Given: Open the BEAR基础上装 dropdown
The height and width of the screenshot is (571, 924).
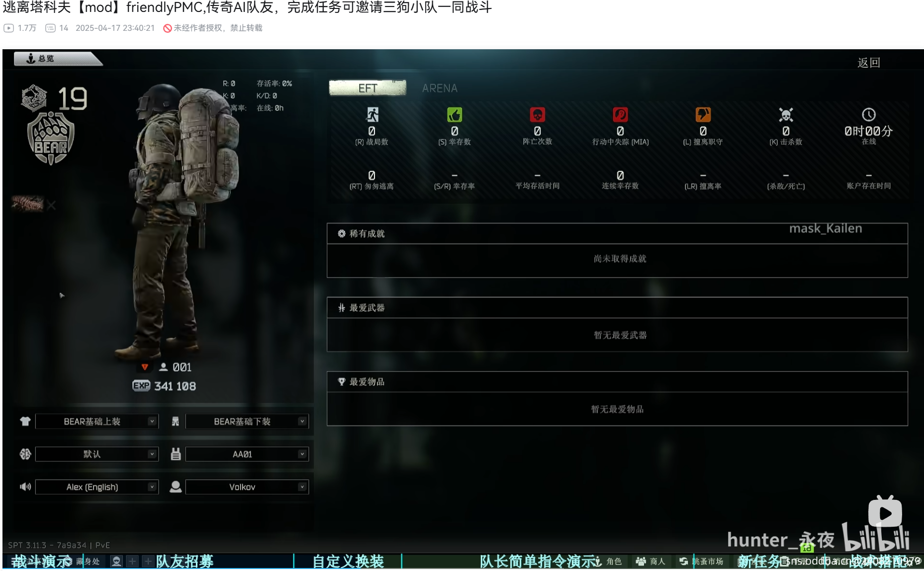Looking at the screenshot, I should pos(97,421).
